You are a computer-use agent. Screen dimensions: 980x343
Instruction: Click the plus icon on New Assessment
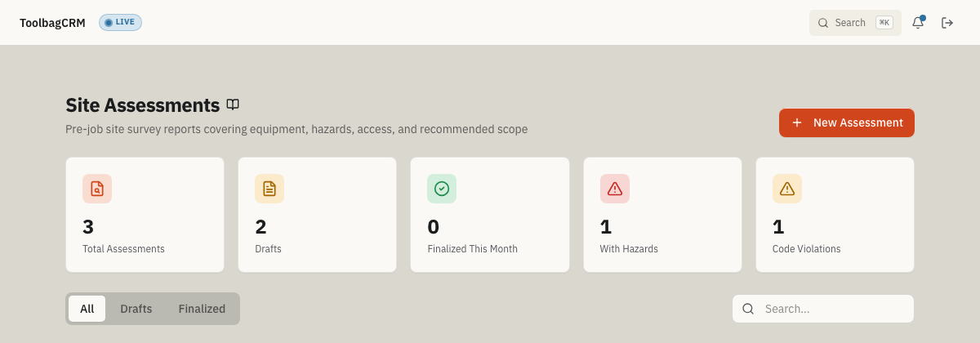tap(797, 122)
